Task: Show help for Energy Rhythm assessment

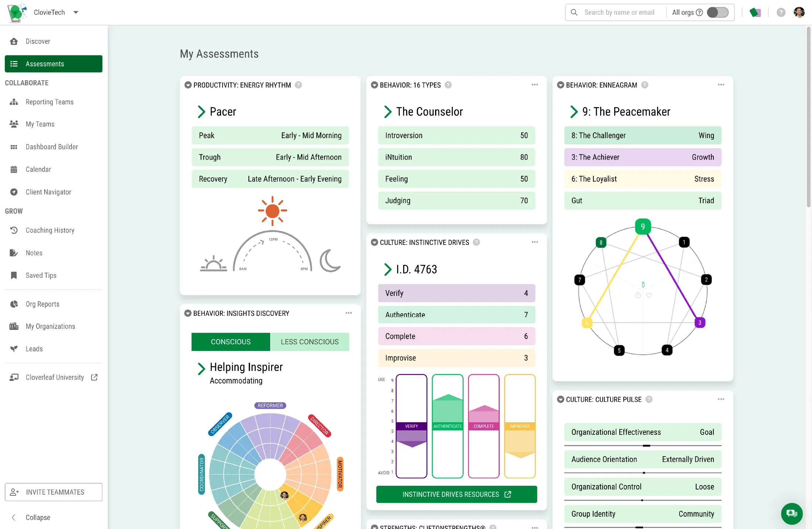Action: (298, 85)
